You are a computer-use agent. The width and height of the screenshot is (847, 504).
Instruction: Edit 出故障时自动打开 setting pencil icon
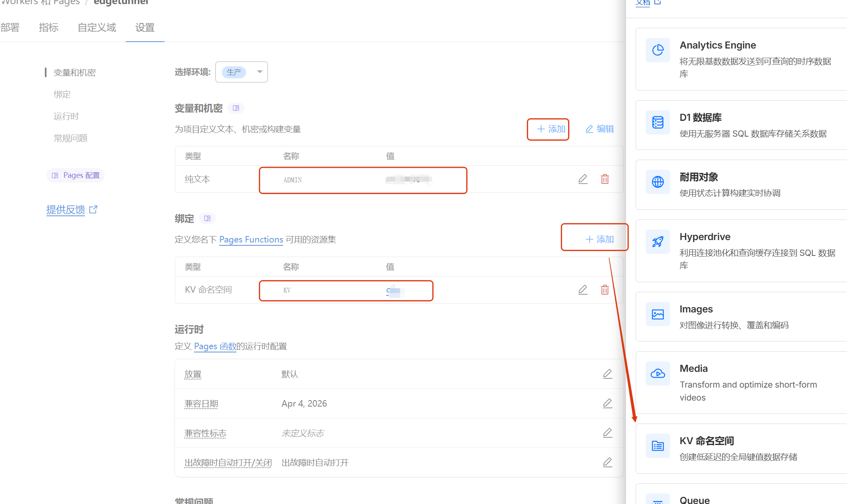coord(607,462)
